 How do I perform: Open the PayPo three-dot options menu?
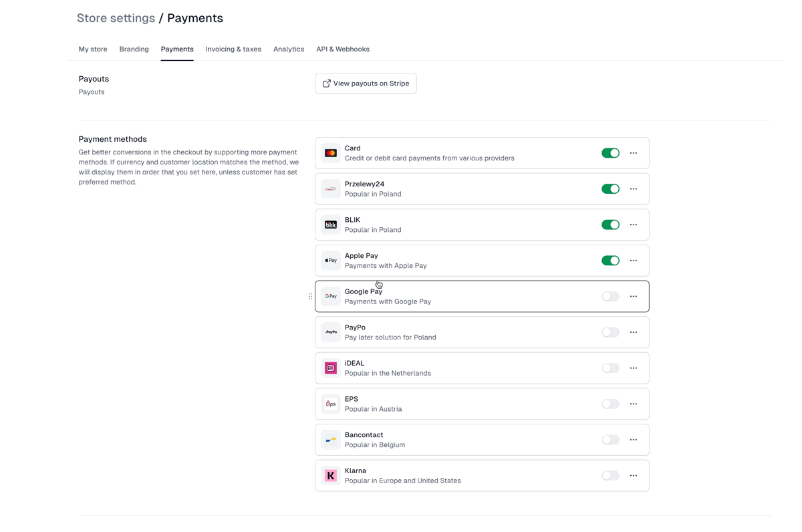click(x=634, y=332)
